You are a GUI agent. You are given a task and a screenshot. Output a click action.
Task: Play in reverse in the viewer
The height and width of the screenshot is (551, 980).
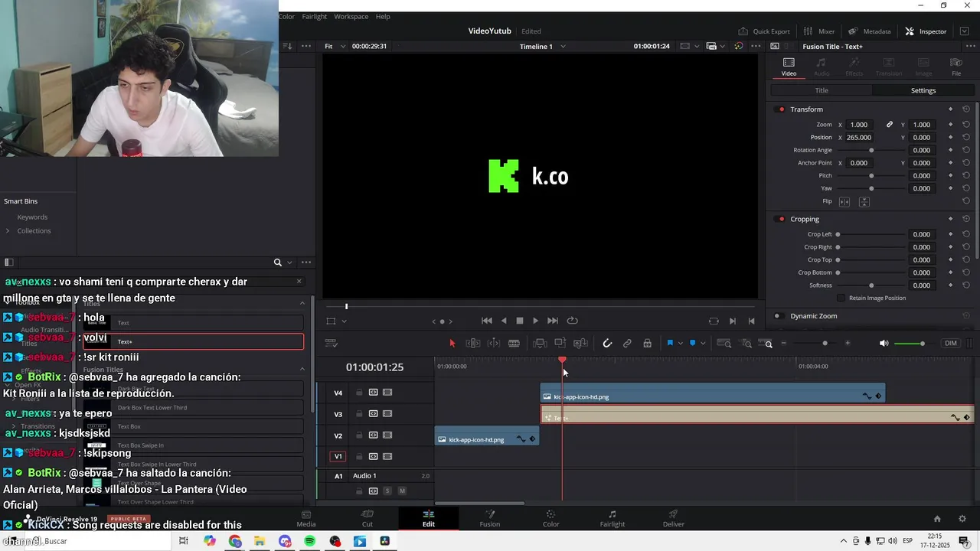(503, 321)
